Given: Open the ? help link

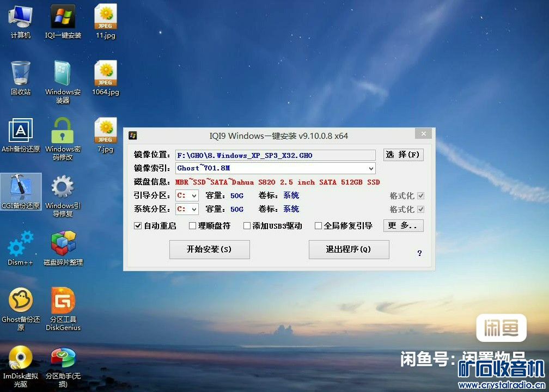Looking at the screenshot, I should tap(419, 253).
